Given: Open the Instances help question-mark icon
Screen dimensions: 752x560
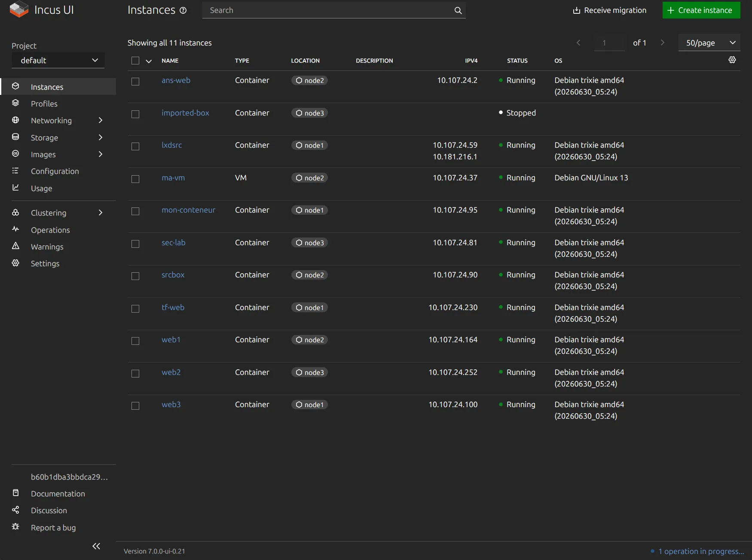Looking at the screenshot, I should point(183,10).
